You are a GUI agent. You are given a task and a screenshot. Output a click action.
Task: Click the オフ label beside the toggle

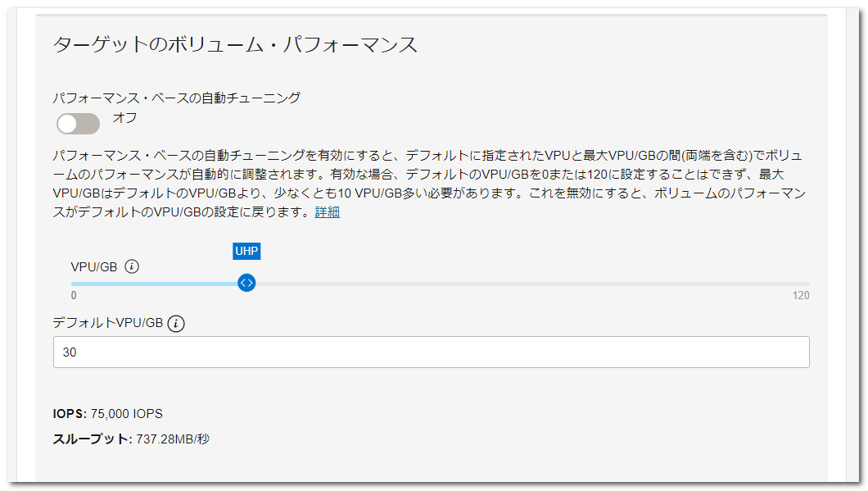pos(124,117)
